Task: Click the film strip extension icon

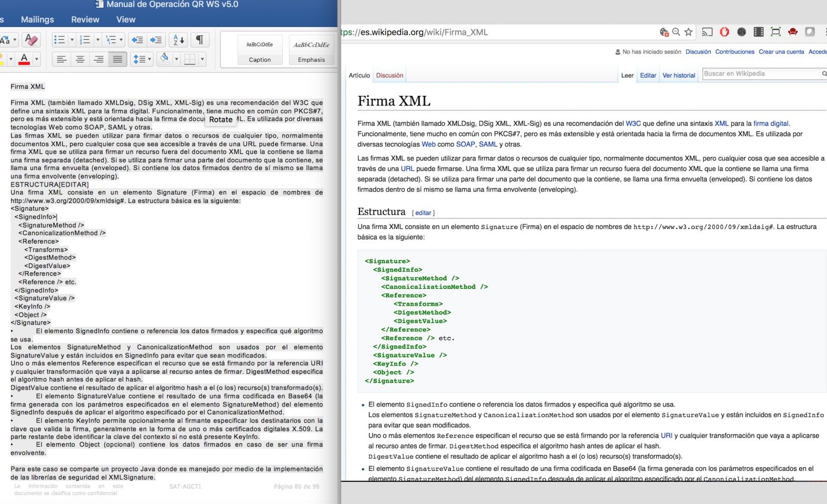Action: [759, 32]
